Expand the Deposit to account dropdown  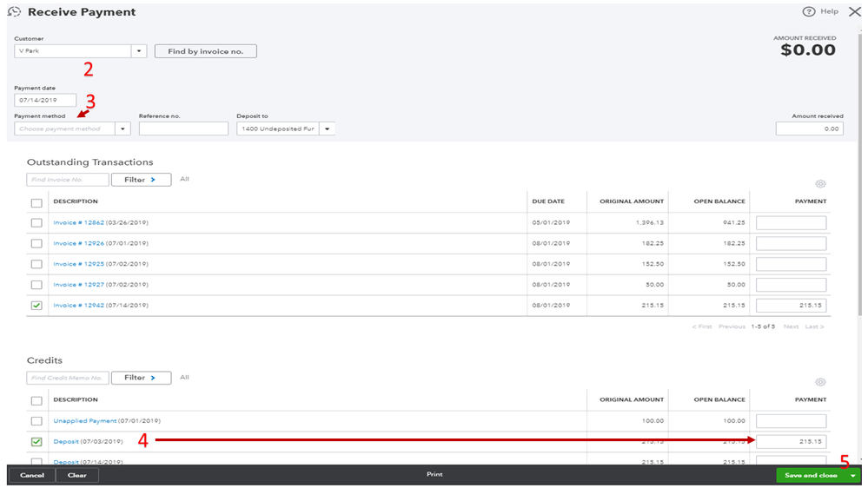(x=327, y=129)
